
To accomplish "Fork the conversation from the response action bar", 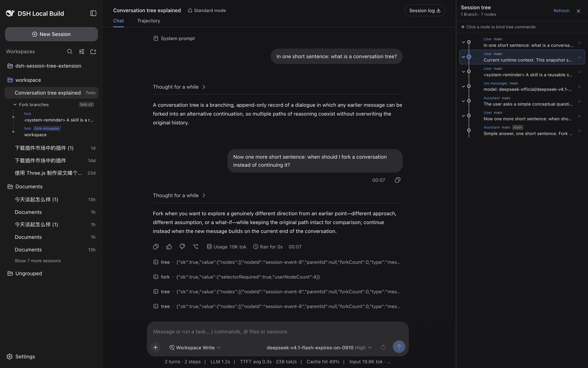I will click(196, 247).
